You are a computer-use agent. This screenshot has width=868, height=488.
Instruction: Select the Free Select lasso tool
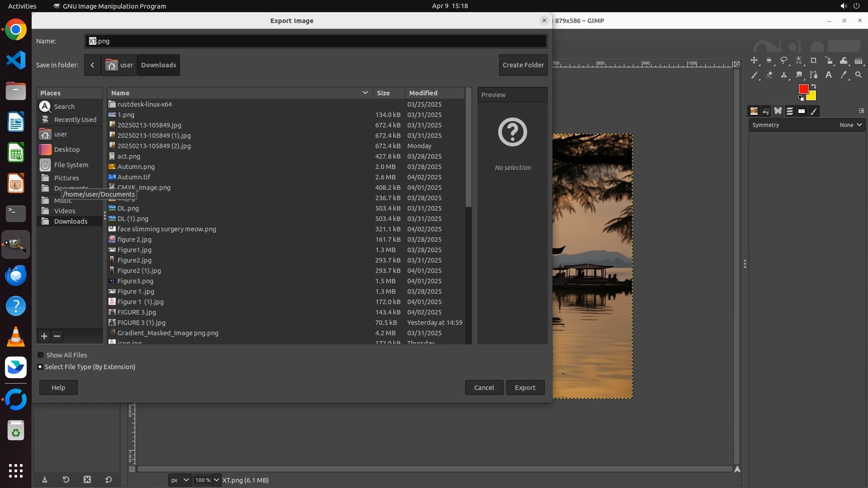[x=784, y=61]
